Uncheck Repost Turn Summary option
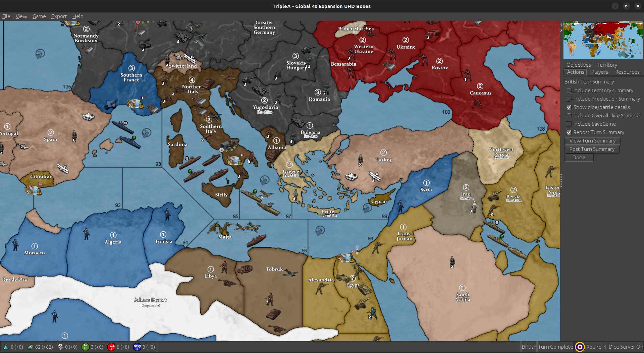 pyautogui.click(x=569, y=132)
